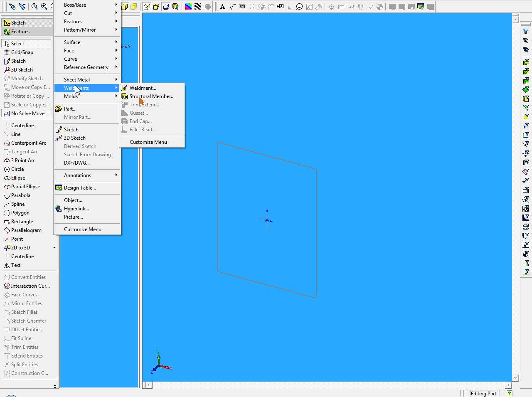Select the 3 Point Arc tool
Image resolution: width=532 pixels, height=397 pixels.
coord(23,160)
